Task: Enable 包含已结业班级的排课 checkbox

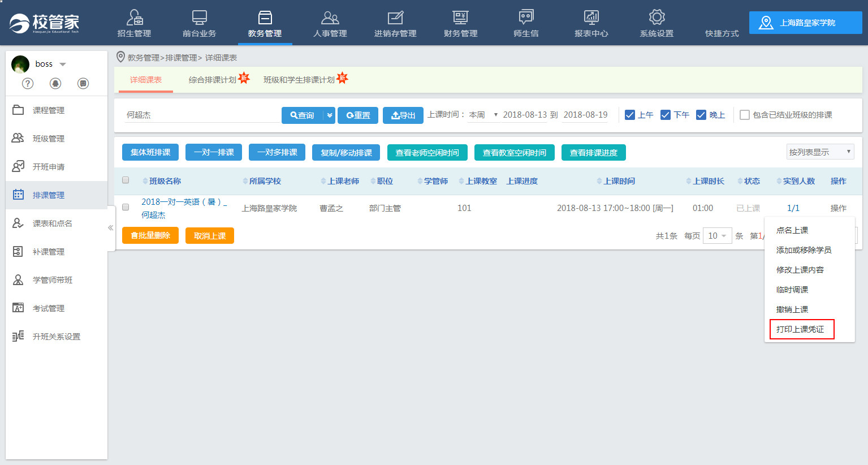Action: click(x=745, y=115)
